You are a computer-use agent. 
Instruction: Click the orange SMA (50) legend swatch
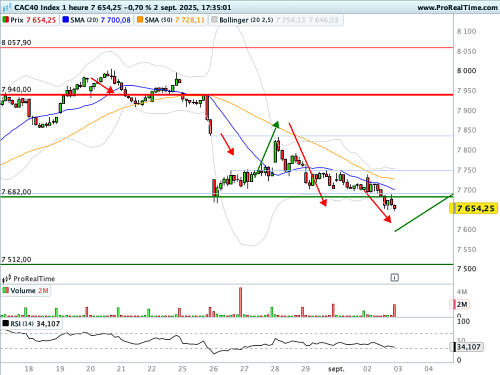click(x=140, y=20)
